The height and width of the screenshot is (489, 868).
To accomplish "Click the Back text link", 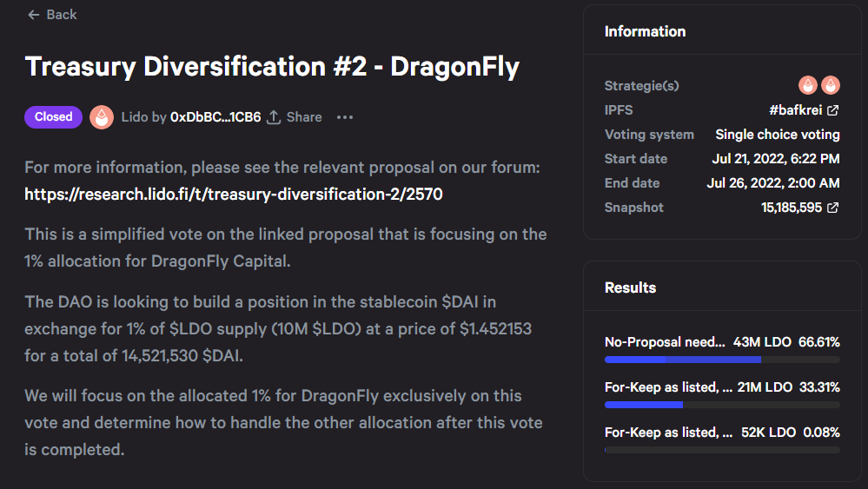I will pyautogui.click(x=62, y=15).
